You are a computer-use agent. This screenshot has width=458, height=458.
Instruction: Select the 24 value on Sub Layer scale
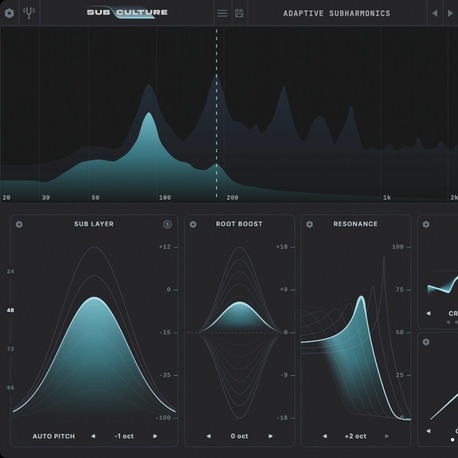(10, 272)
